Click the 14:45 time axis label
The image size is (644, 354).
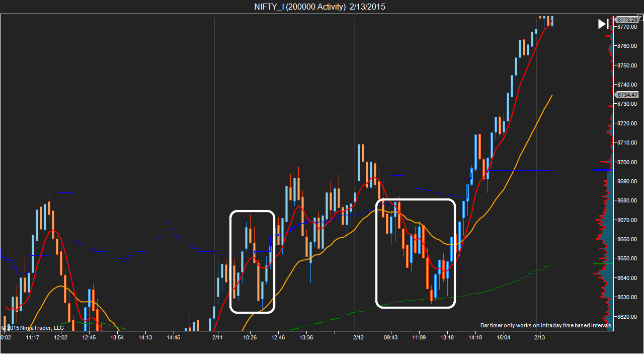click(173, 337)
